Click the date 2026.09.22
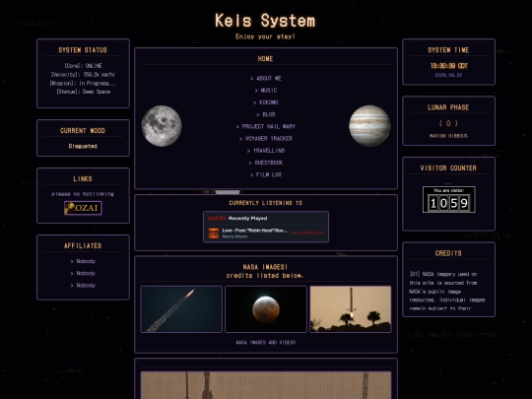This screenshot has width=532, height=399. (x=448, y=75)
